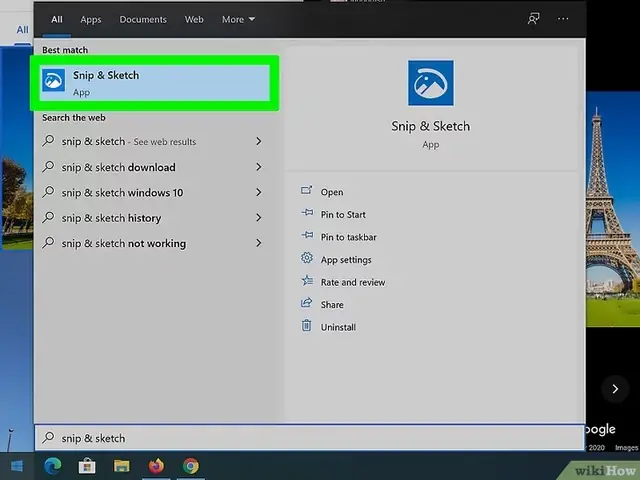The image size is (640, 480).
Task: Click the gear icon next to App settings
Action: click(x=307, y=258)
